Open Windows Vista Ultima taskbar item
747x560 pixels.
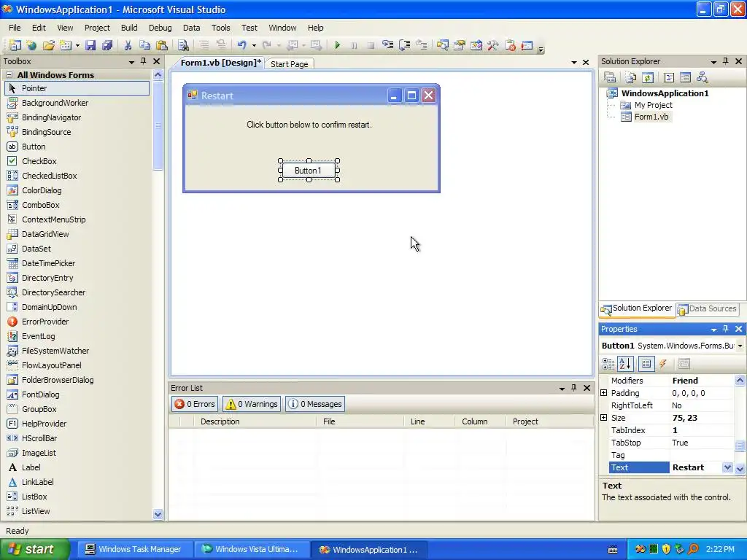click(251, 549)
